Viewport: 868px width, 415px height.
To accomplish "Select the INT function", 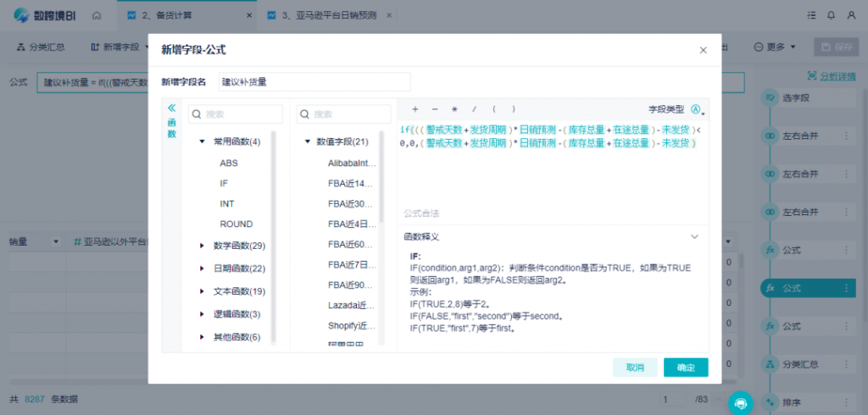I will [227, 203].
